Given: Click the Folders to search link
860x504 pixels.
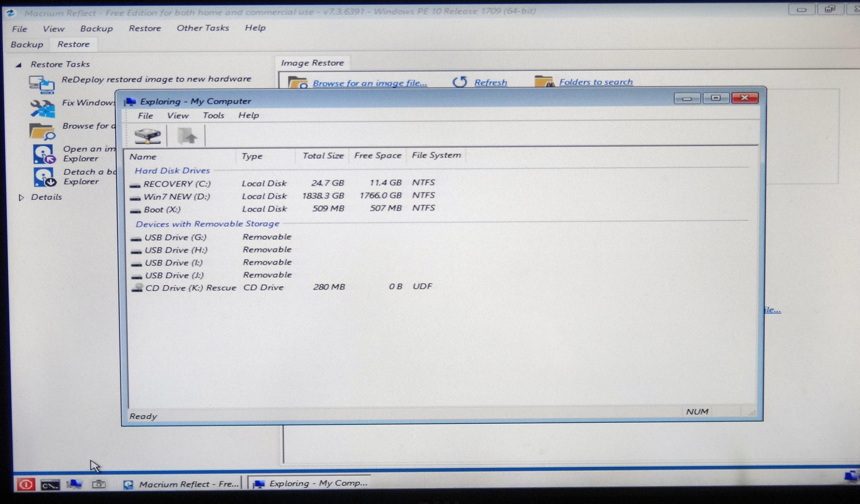Looking at the screenshot, I should [596, 82].
